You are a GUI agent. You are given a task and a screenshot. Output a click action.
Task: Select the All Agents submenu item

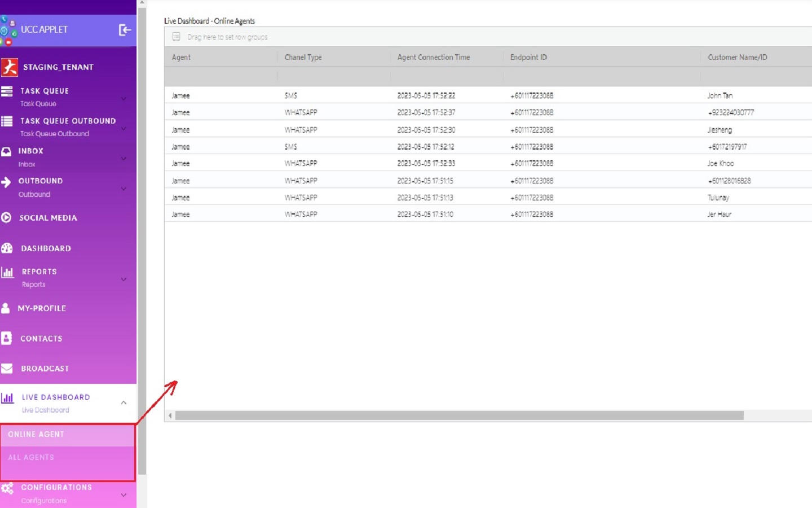coord(31,457)
